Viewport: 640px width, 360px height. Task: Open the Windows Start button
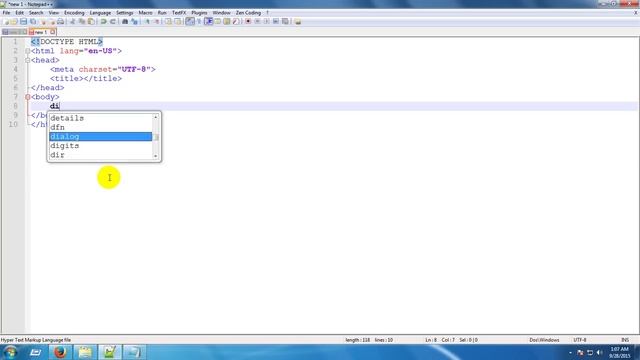pyautogui.click(x=10, y=352)
